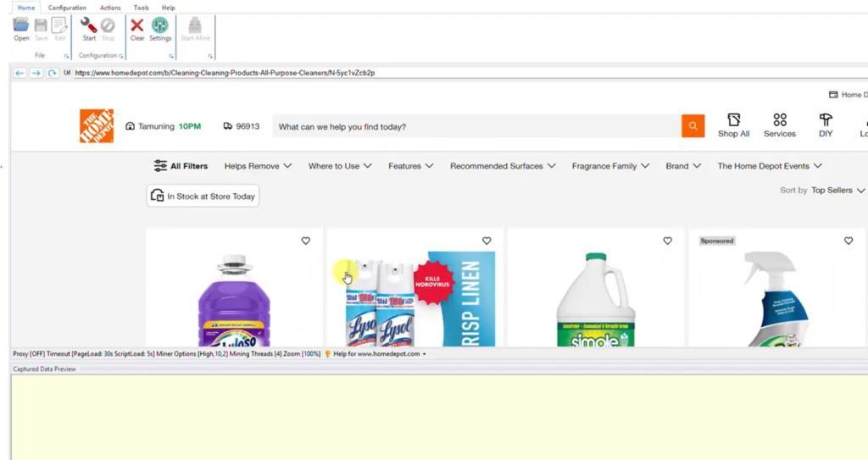Click the Captured Data Preview panel header
The width and height of the screenshot is (868, 460).
pyautogui.click(x=44, y=369)
